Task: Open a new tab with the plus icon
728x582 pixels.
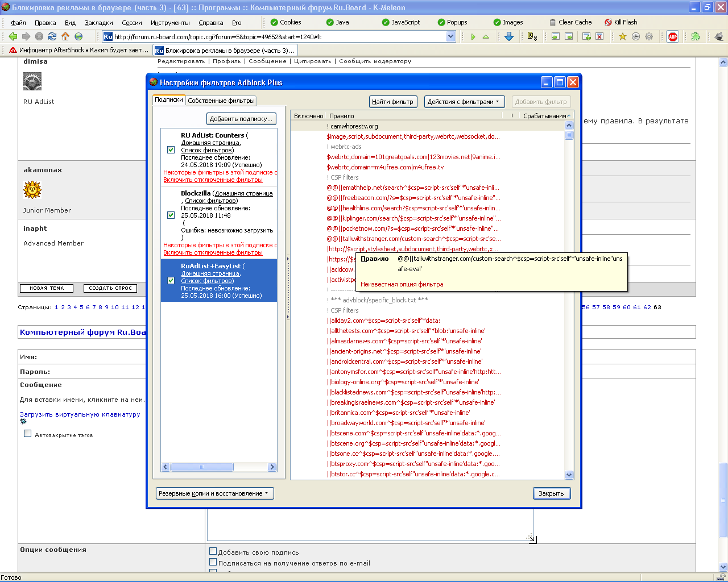Action: coord(586,36)
